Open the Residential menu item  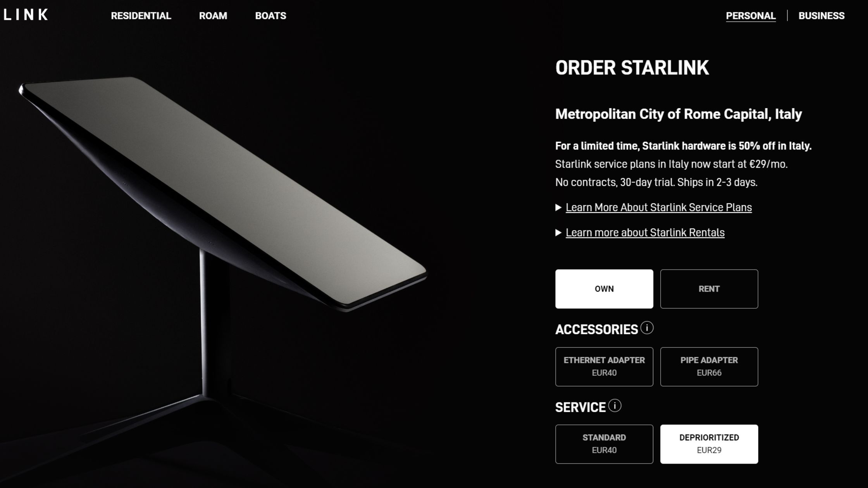(x=141, y=16)
